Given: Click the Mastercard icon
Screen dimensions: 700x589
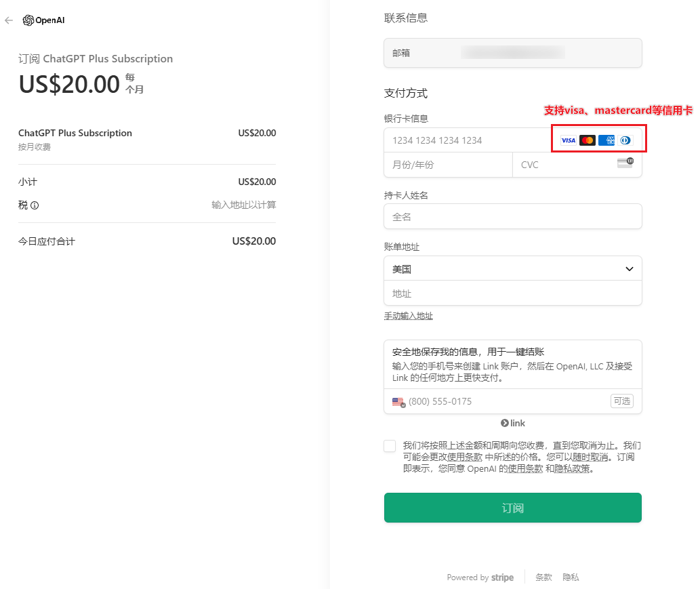Looking at the screenshot, I should tap(588, 140).
